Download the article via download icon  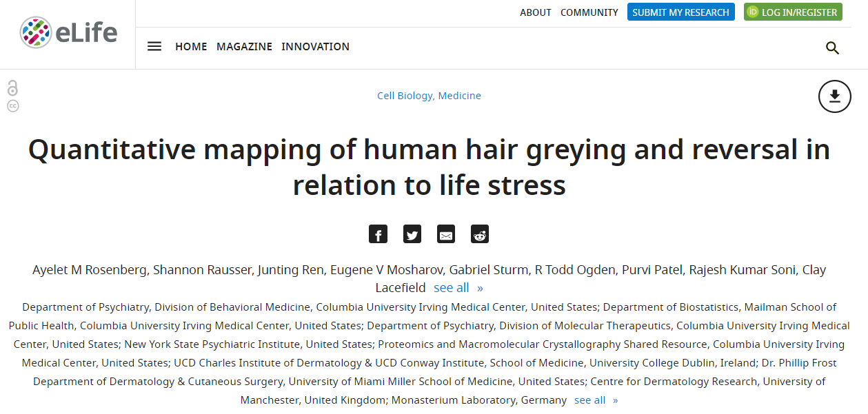[x=834, y=96]
